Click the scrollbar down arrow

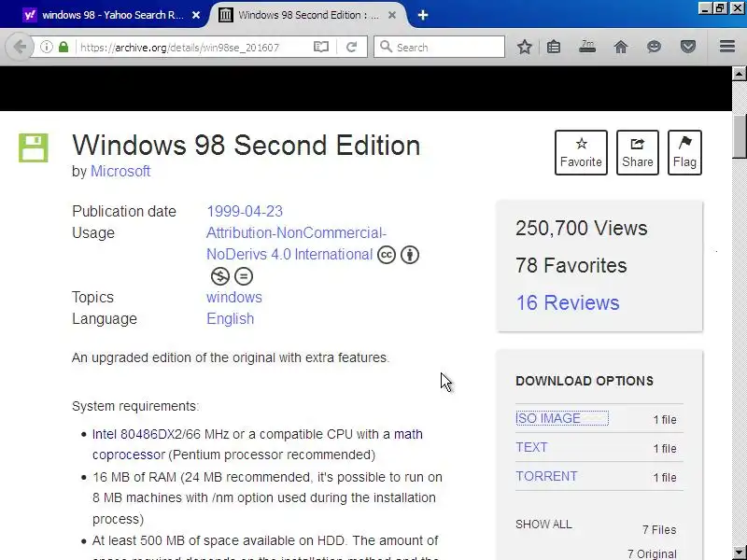tap(739, 553)
